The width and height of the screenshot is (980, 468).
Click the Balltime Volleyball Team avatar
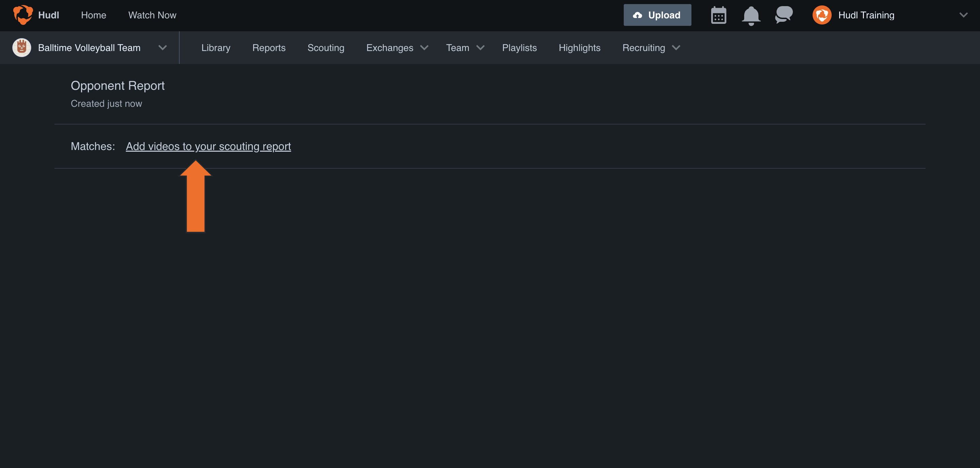22,48
